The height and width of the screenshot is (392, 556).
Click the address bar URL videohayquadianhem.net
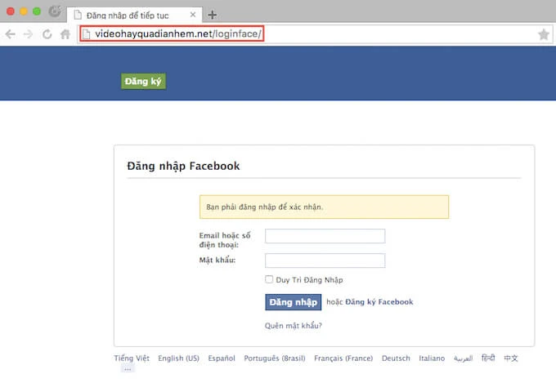[x=178, y=33]
